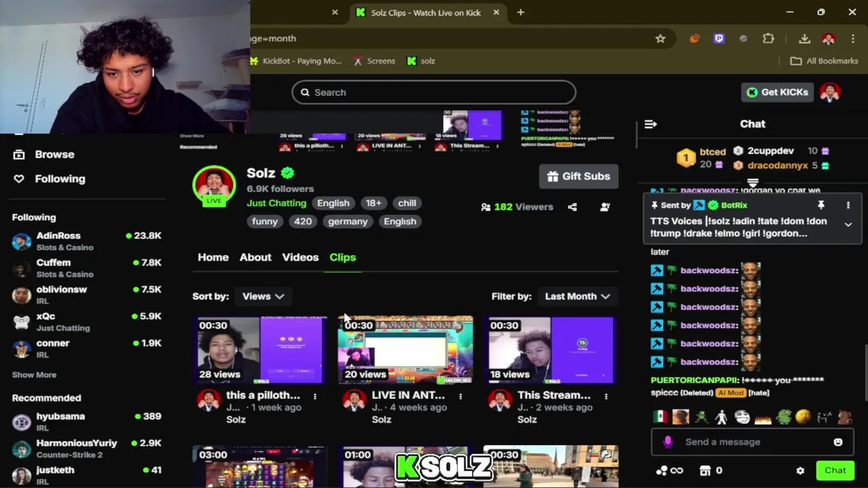Close the Solz Clips browser tab
Viewport: 868px width, 488px height.
pos(496,12)
